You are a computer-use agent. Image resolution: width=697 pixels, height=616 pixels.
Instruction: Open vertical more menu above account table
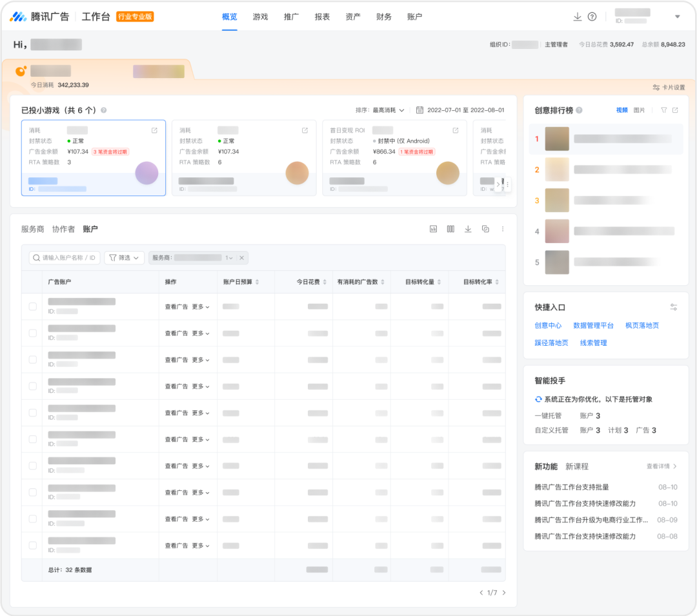coord(503,229)
